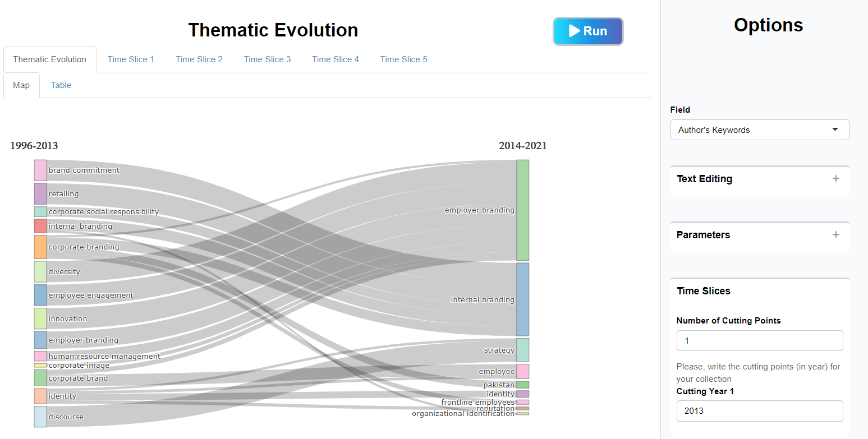Click the 1996-2013 period heading
The width and height of the screenshot is (868, 439).
point(34,146)
